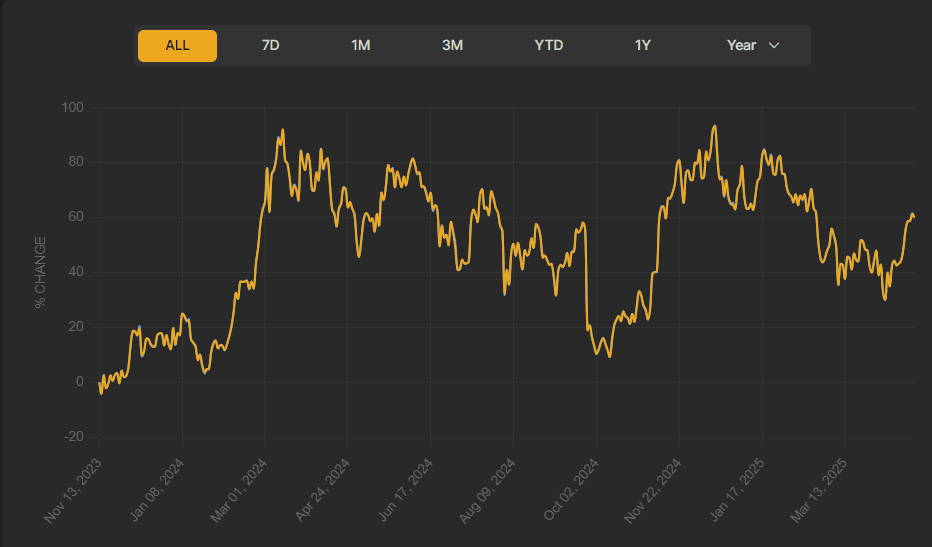Image resolution: width=932 pixels, height=547 pixels.
Task: Select the ALL time range tab
Action: click(x=177, y=46)
